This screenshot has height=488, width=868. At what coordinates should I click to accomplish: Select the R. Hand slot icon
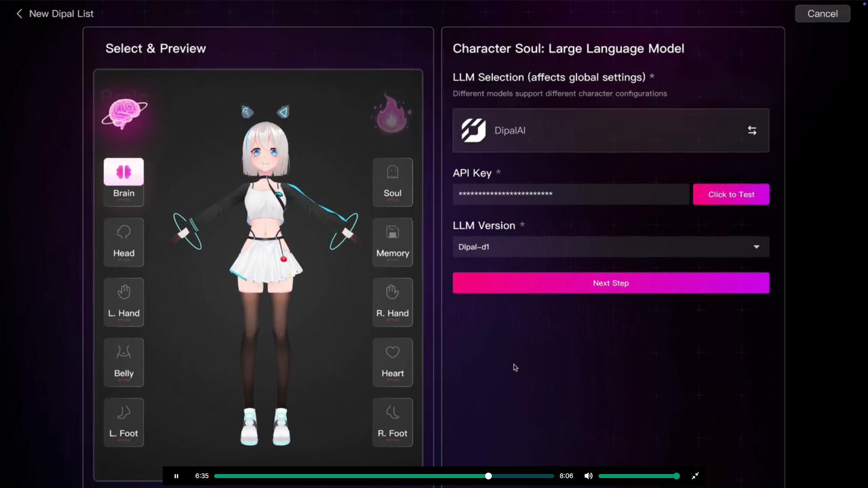[x=392, y=293]
